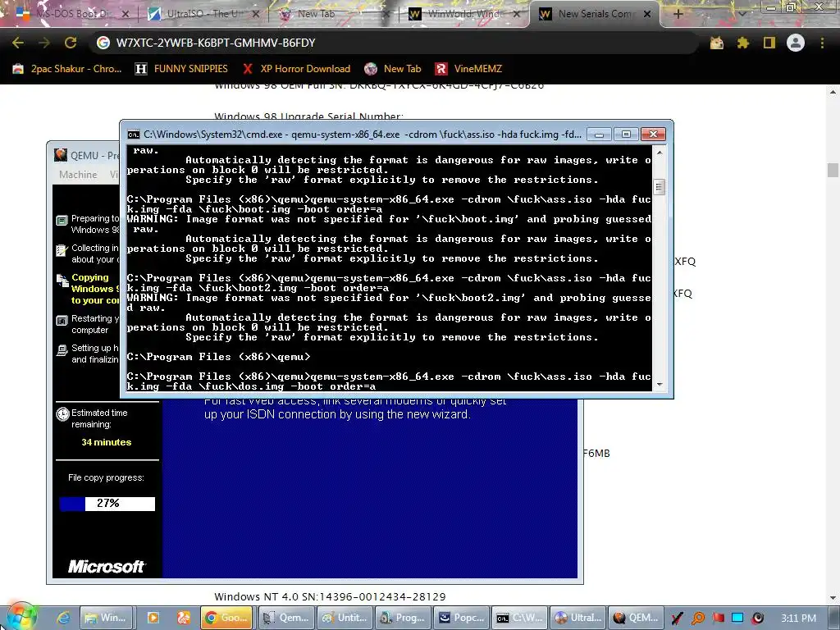Image resolution: width=840 pixels, height=630 pixels.
Task: Open QEMU Machine menu
Action: pyautogui.click(x=78, y=175)
